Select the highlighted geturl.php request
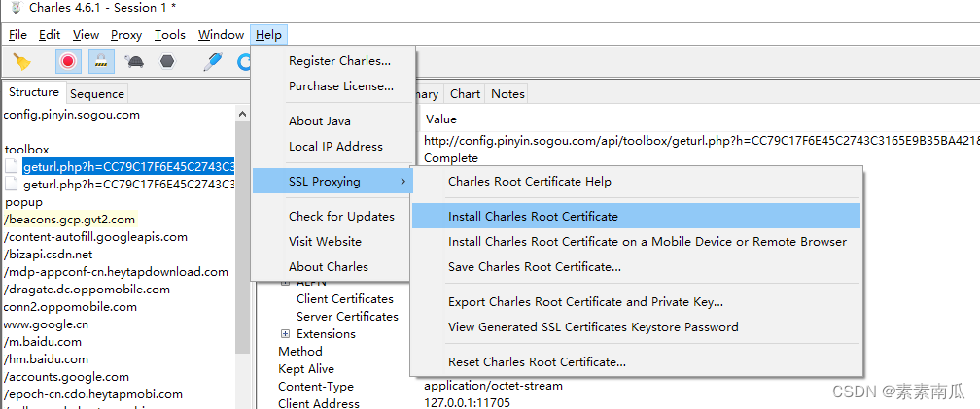This screenshot has width=980, height=409. [128, 167]
